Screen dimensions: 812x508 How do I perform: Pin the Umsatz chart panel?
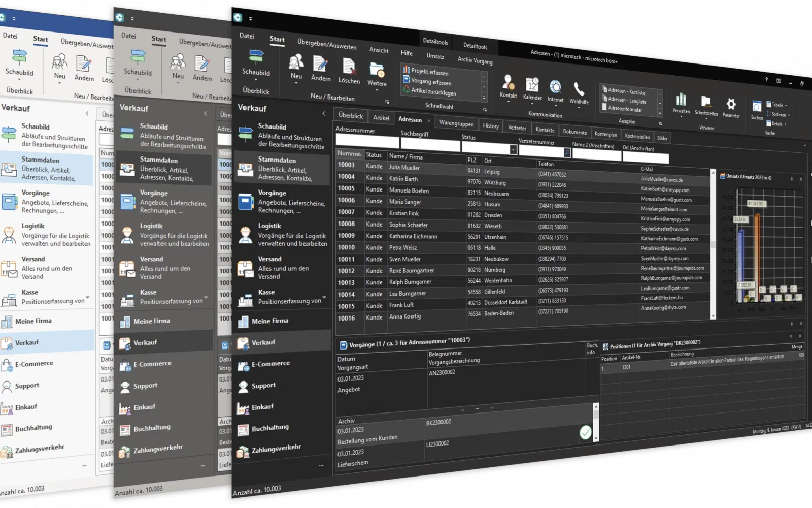click(792, 179)
